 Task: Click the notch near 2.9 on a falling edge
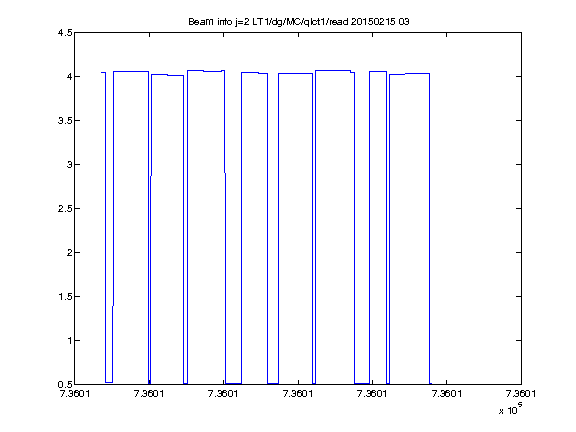tap(225, 173)
